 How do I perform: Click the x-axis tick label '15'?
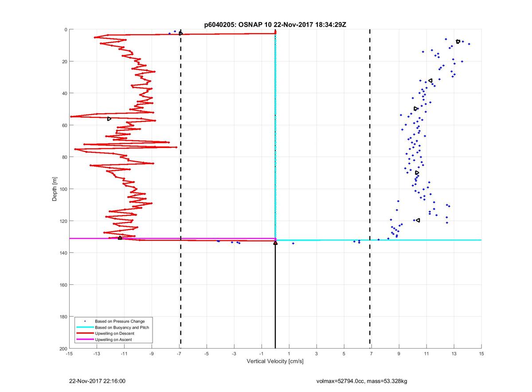pos(481,353)
